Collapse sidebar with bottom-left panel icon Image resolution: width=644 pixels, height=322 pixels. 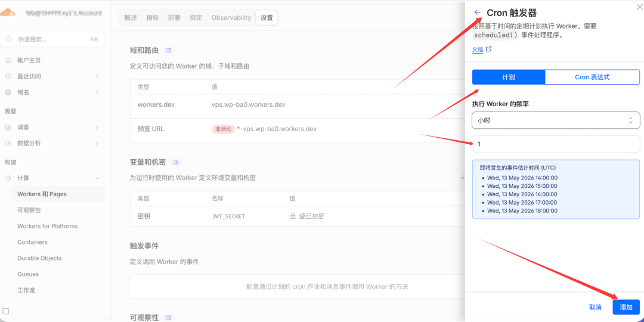tap(6, 311)
